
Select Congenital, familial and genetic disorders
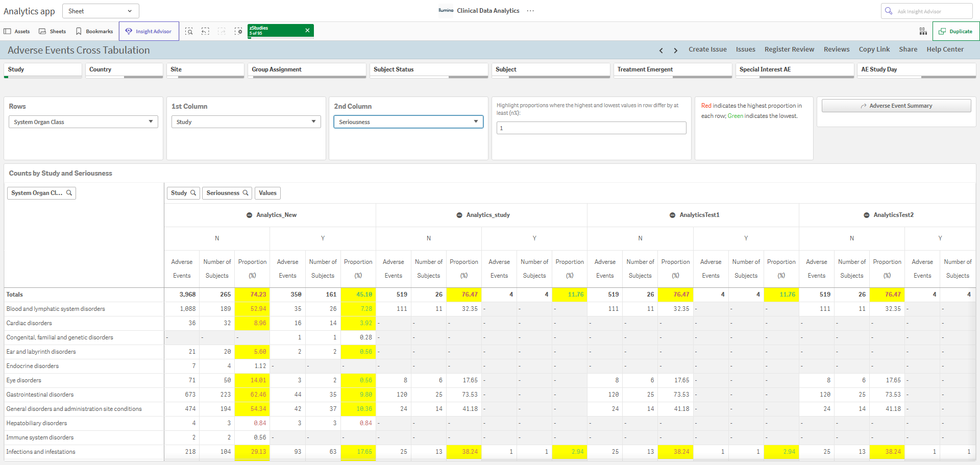(60, 337)
